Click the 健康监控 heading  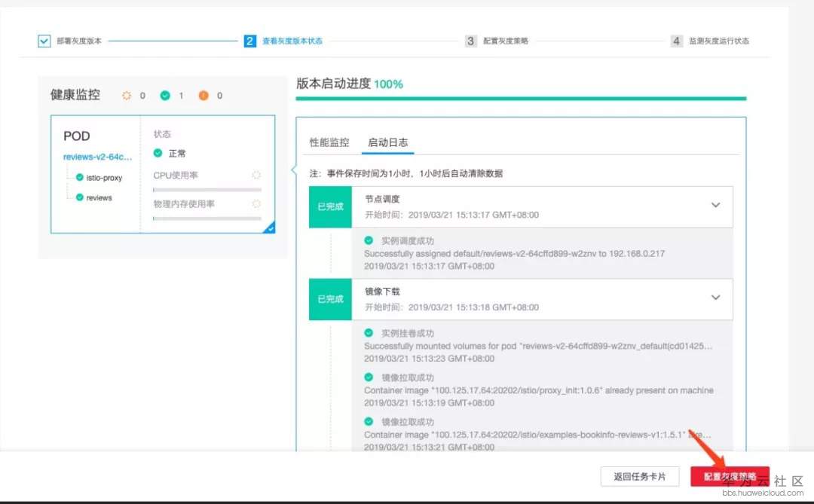(75, 95)
